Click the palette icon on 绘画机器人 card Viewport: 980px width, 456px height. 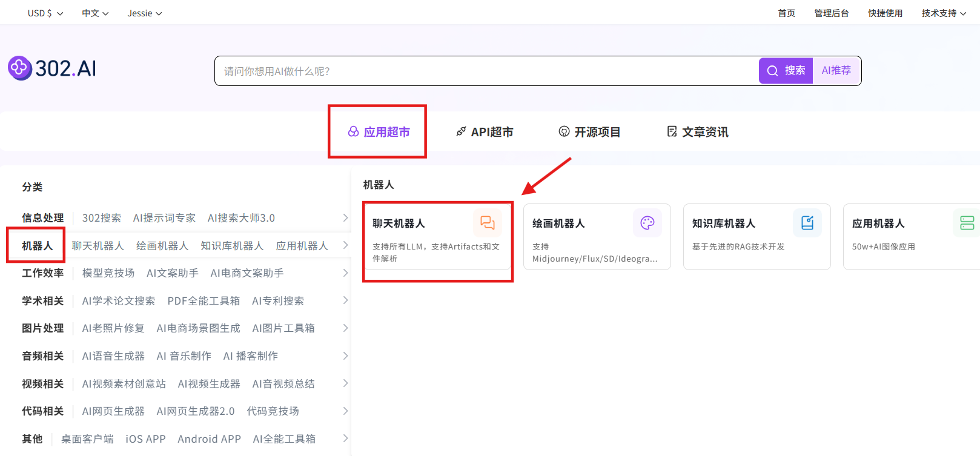click(x=647, y=223)
